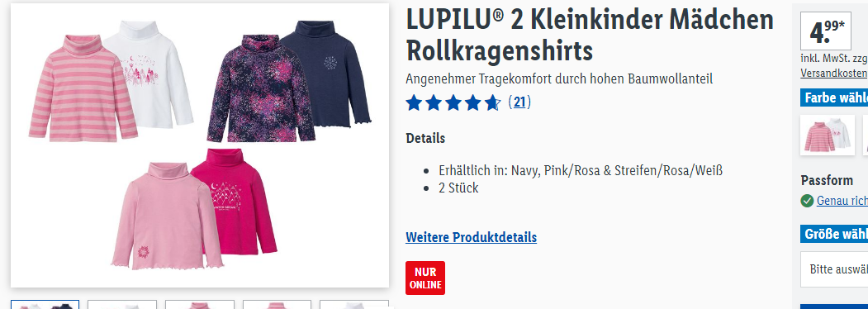Select the first highlighted gallery thumbnail
Screen dimensions: 868x309
pyautogui.click(x=45, y=305)
